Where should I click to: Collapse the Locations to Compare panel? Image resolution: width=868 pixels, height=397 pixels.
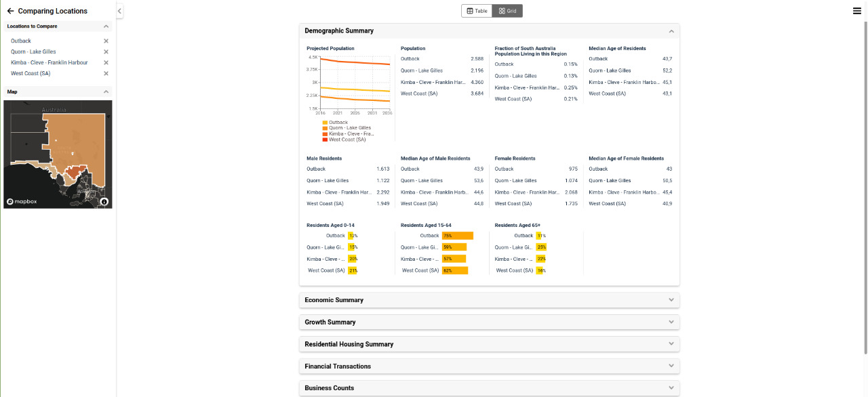click(105, 26)
